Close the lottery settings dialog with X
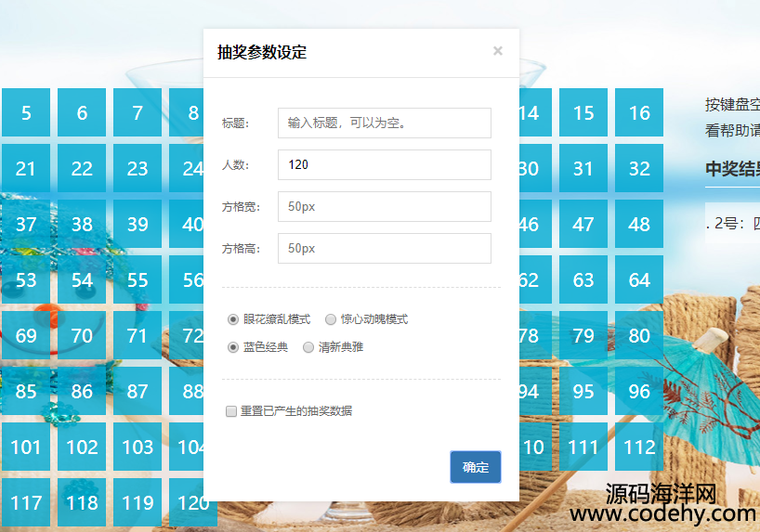760x532 pixels. coord(498,51)
